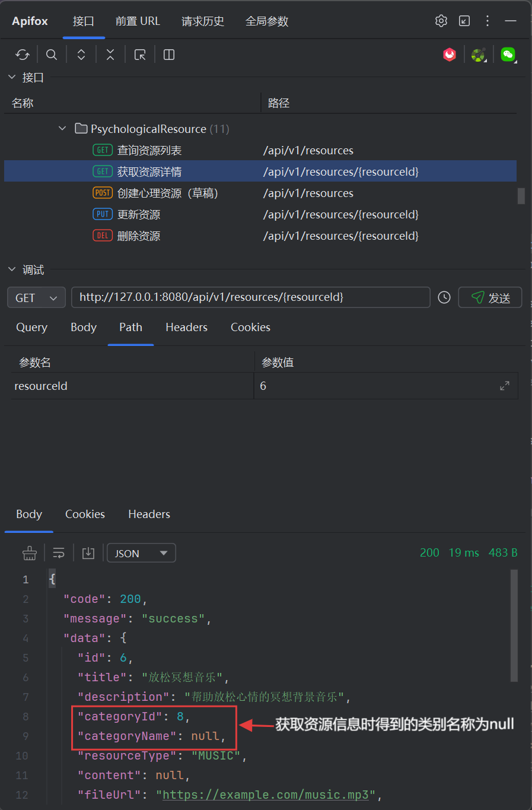Click the 发送 send button
The width and height of the screenshot is (532, 810).
(490, 297)
